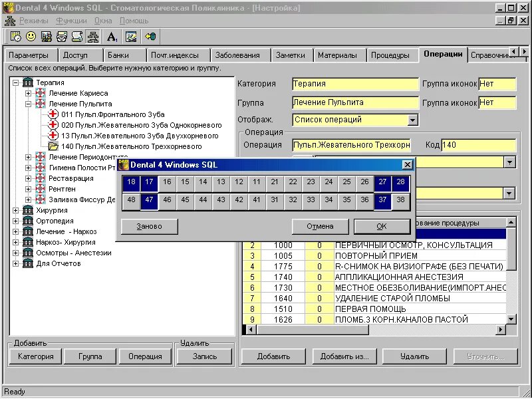The height and width of the screenshot is (399, 532).
Task: Click red cross icon of 011 Пульп.Фронтального Зуба
Action: (53, 114)
